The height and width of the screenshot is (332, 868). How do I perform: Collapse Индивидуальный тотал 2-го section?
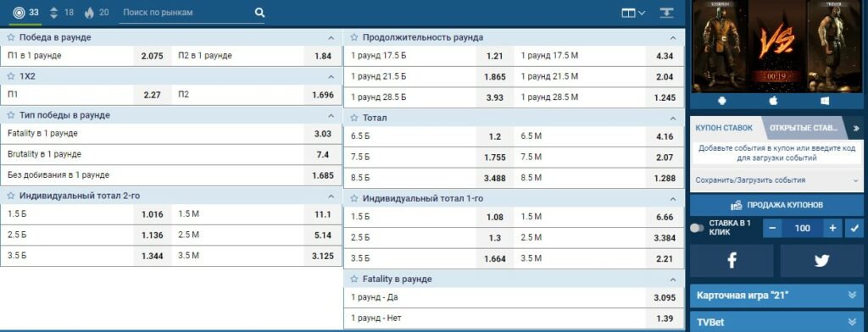331,196
